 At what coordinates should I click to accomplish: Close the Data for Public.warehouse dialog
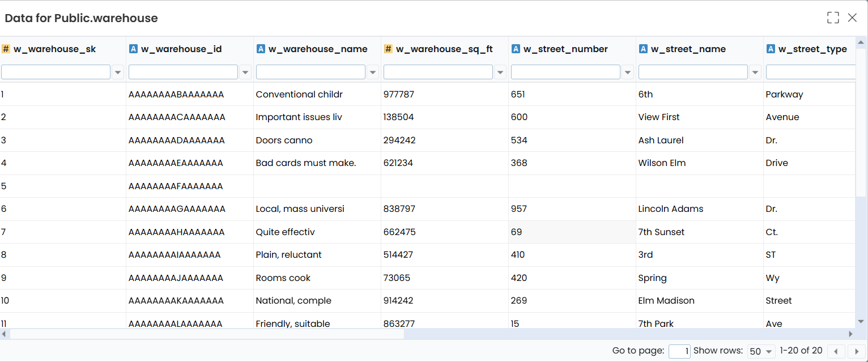point(852,18)
